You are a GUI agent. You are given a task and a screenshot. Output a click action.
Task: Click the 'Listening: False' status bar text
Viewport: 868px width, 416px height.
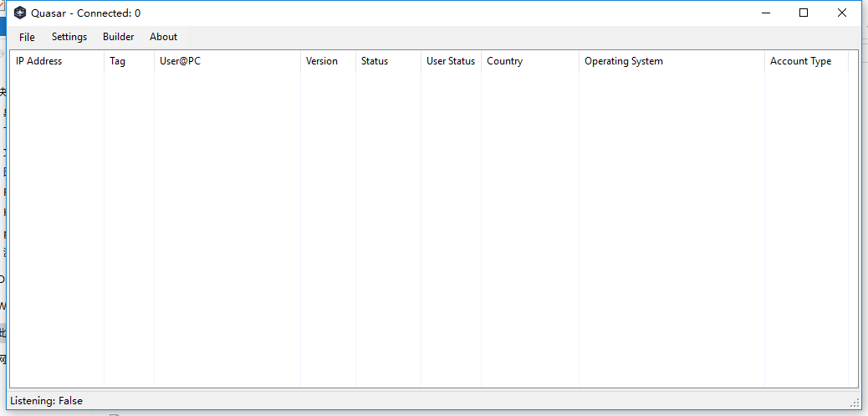(47, 400)
